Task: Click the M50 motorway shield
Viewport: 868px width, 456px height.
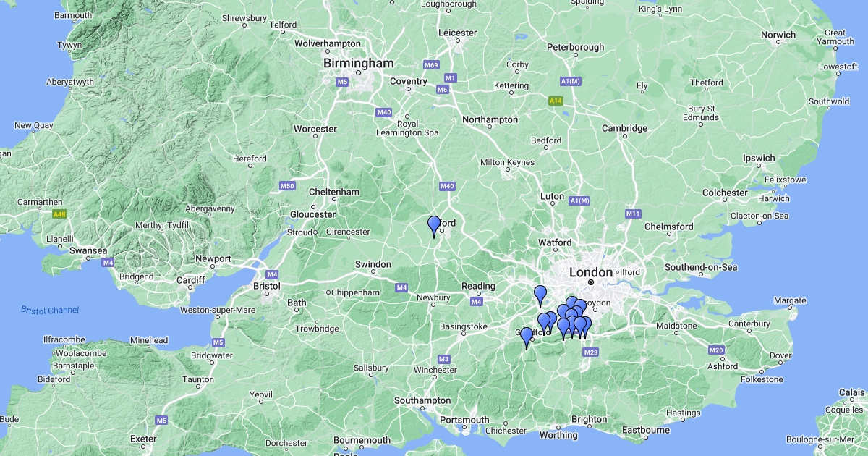Action: tap(288, 186)
